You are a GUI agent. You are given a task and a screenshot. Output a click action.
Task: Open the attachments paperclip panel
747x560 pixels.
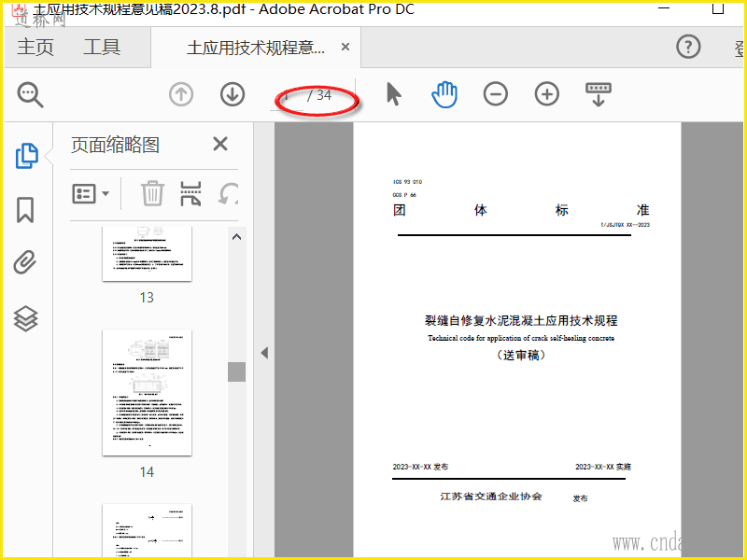click(25, 262)
